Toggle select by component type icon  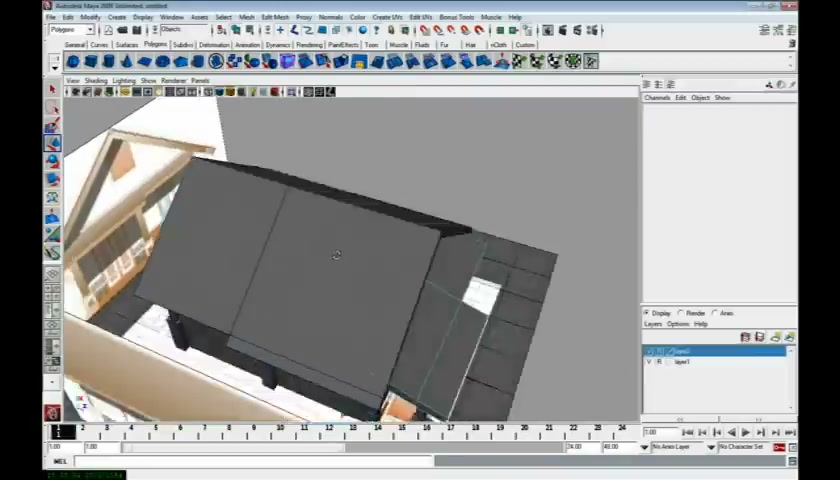(x=249, y=30)
